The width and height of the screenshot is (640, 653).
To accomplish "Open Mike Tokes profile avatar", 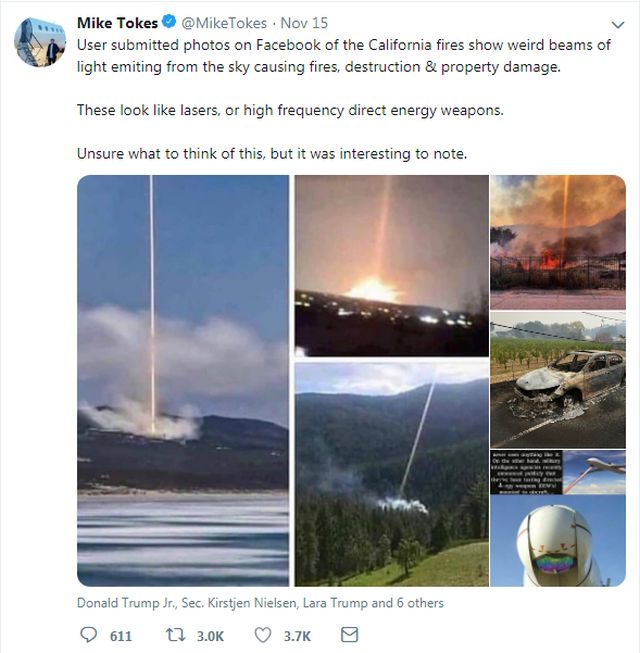I will pos(37,40).
